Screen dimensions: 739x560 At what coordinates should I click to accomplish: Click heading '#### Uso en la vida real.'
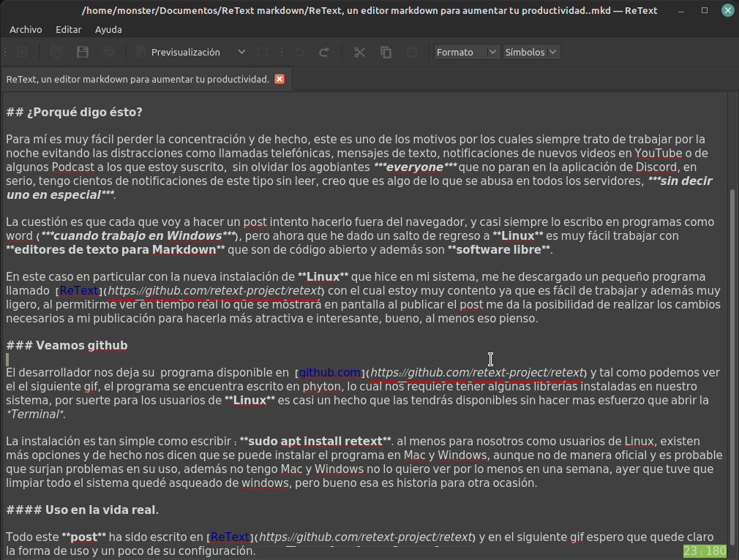point(83,510)
